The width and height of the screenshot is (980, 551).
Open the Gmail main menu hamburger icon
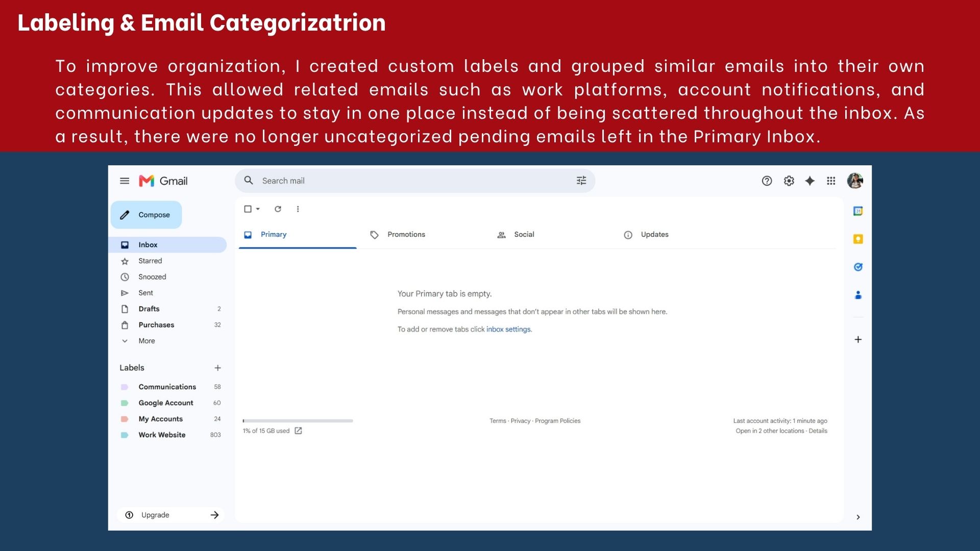pos(125,181)
